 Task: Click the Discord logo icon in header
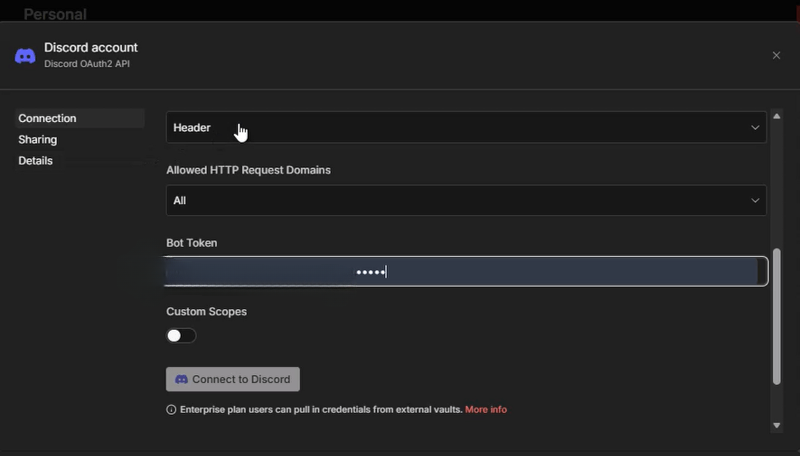[25, 56]
